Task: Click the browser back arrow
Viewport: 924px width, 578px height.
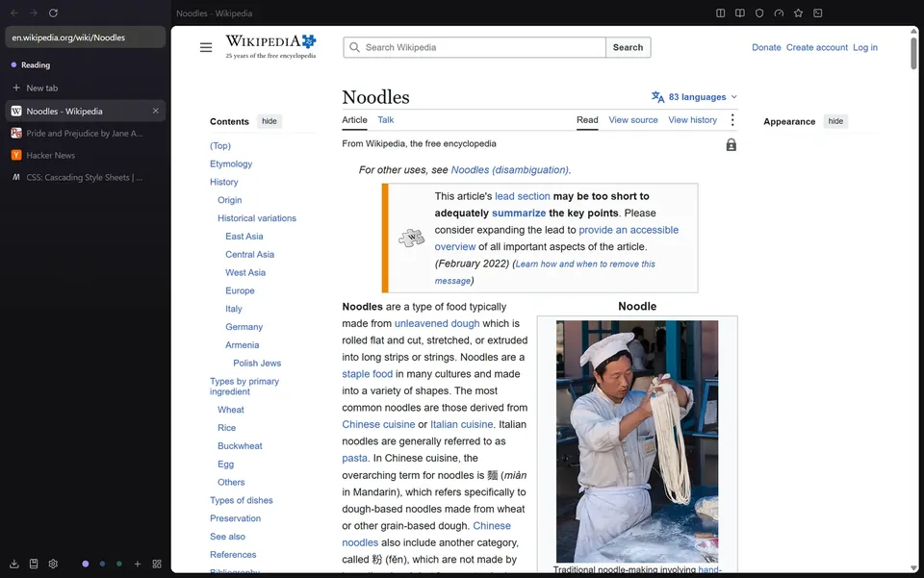Action: (14, 13)
